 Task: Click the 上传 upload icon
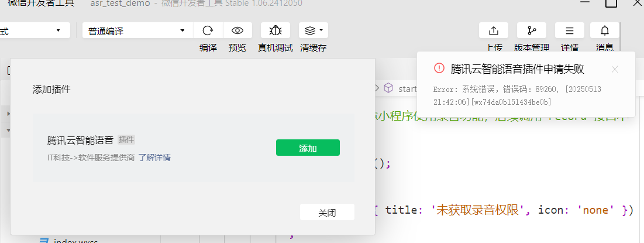pos(493,30)
